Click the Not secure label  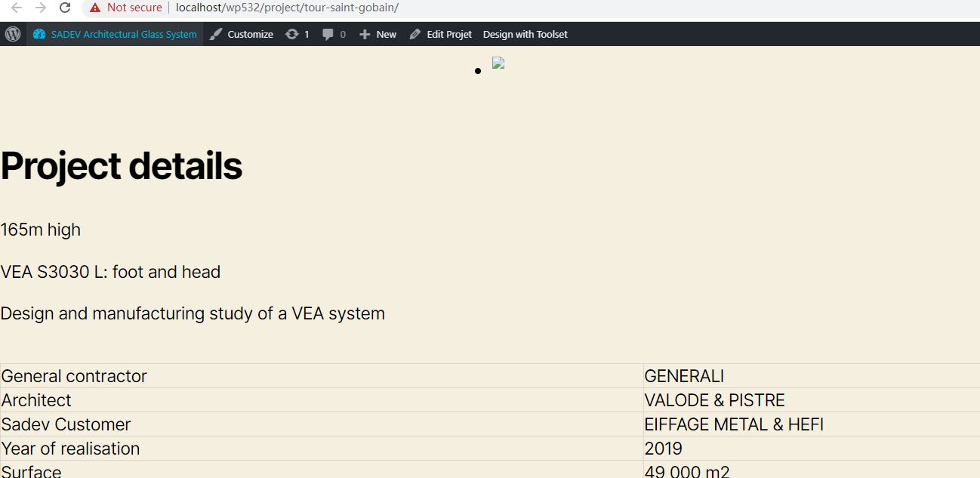tap(134, 8)
